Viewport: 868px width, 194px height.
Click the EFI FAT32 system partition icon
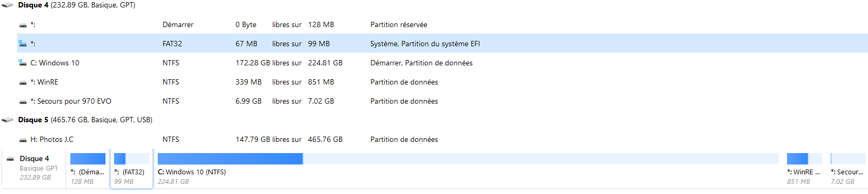[x=23, y=44]
